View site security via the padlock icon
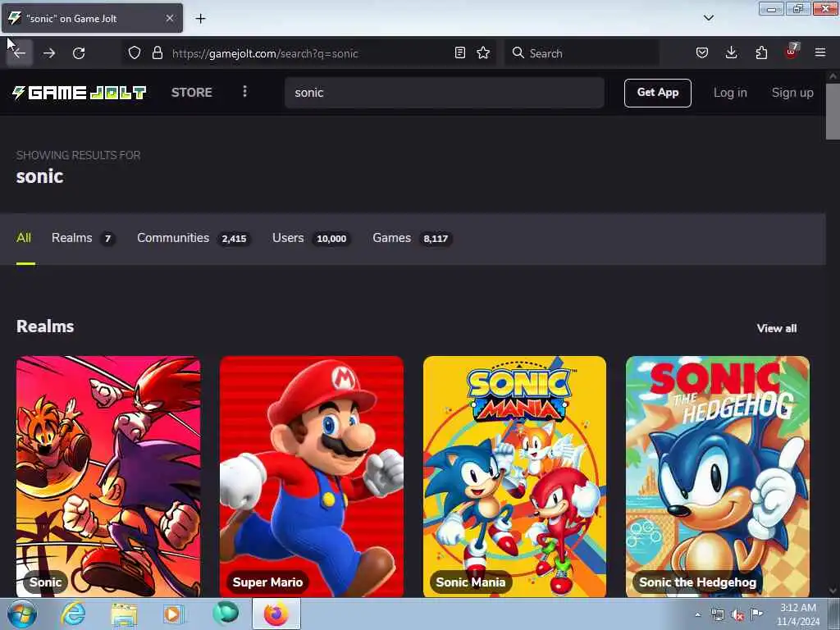 (x=157, y=53)
